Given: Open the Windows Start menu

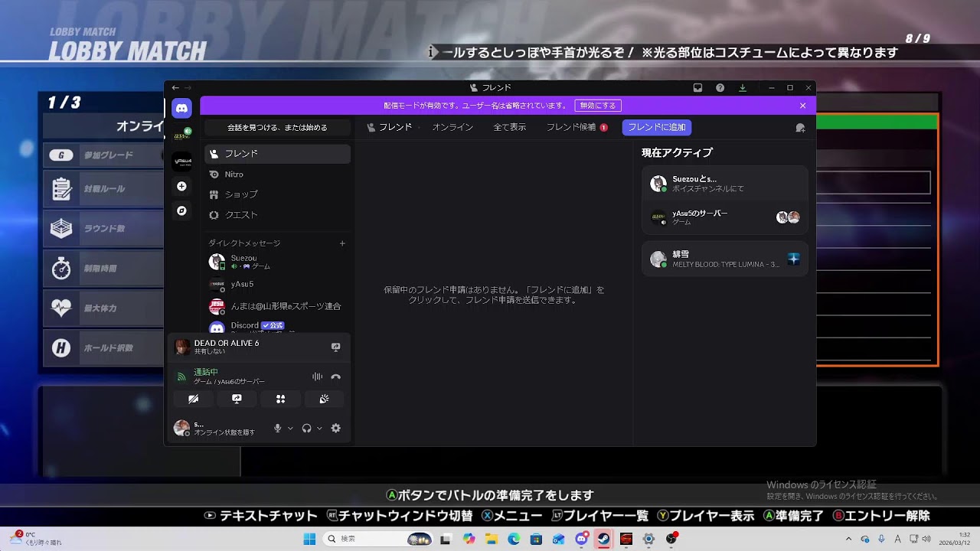Looking at the screenshot, I should click(x=309, y=539).
